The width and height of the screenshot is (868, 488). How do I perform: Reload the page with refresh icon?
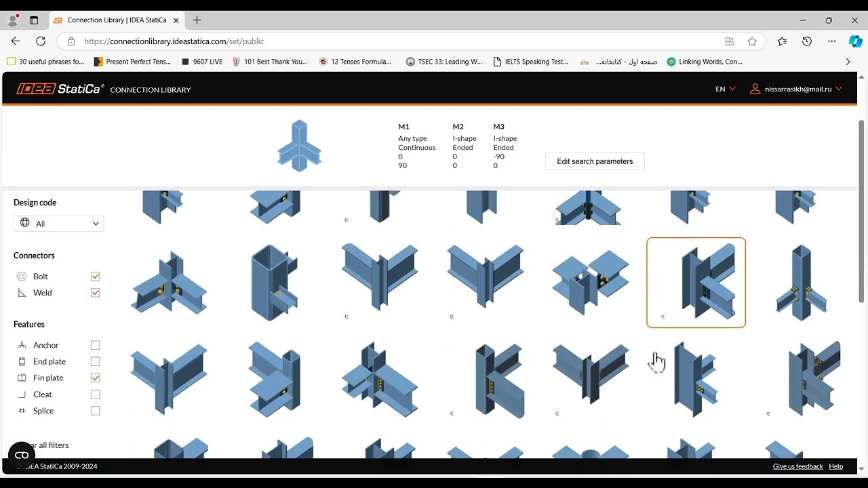tap(41, 41)
